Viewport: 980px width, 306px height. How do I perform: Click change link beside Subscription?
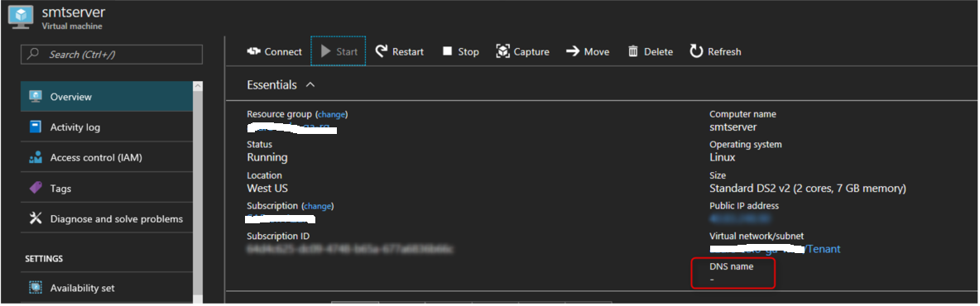318,206
